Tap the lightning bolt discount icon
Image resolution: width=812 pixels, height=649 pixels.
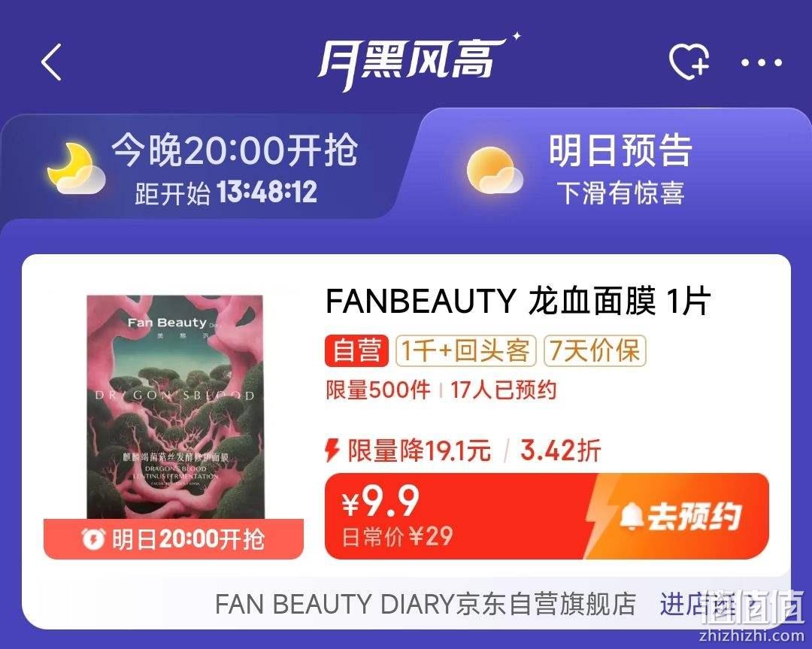(332, 450)
